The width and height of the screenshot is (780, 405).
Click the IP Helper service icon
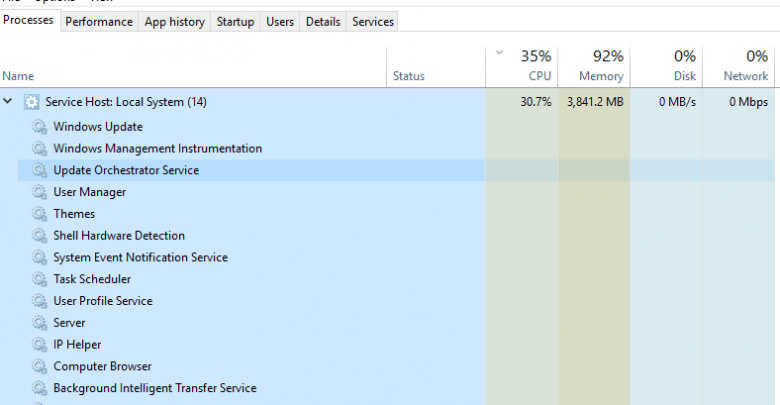pyautogui.click(x=40, y=344)
